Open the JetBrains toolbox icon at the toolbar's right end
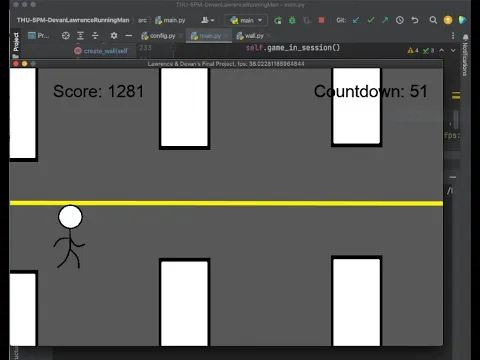This screenshot has height=360, width=480. pos(462,20)
